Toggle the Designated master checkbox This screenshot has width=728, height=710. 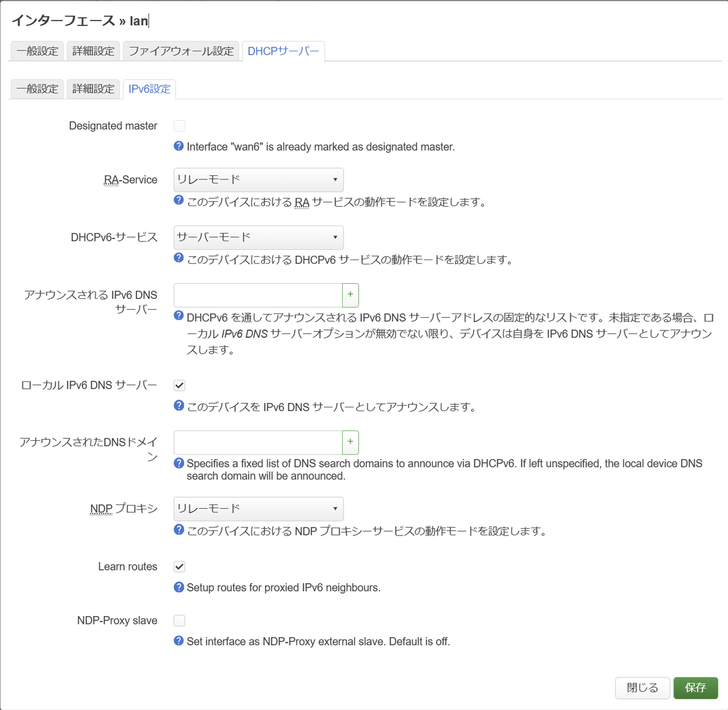179,126
